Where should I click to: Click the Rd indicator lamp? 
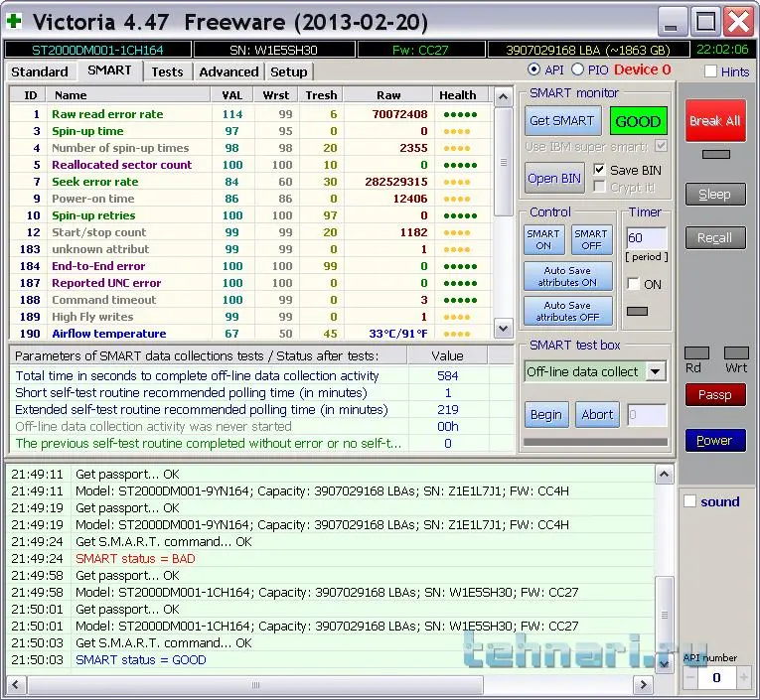[x=696, y=352]
